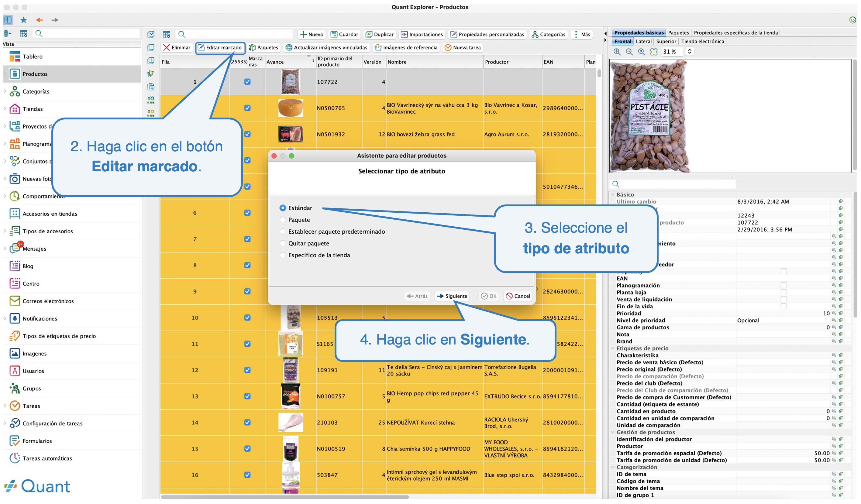Switch to the Paquetes tab
Screen dimensions: 861x504
(679, 33)
